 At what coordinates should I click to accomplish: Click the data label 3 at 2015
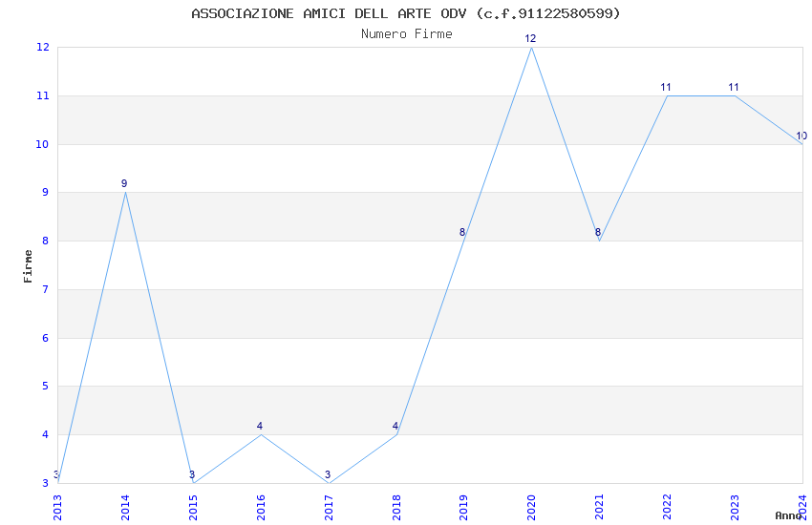click(x=192, y=474)
